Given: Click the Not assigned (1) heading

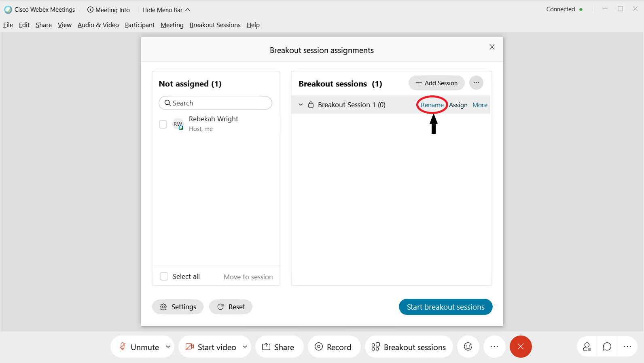Looking at the screenshot, I should coord(190,84).
